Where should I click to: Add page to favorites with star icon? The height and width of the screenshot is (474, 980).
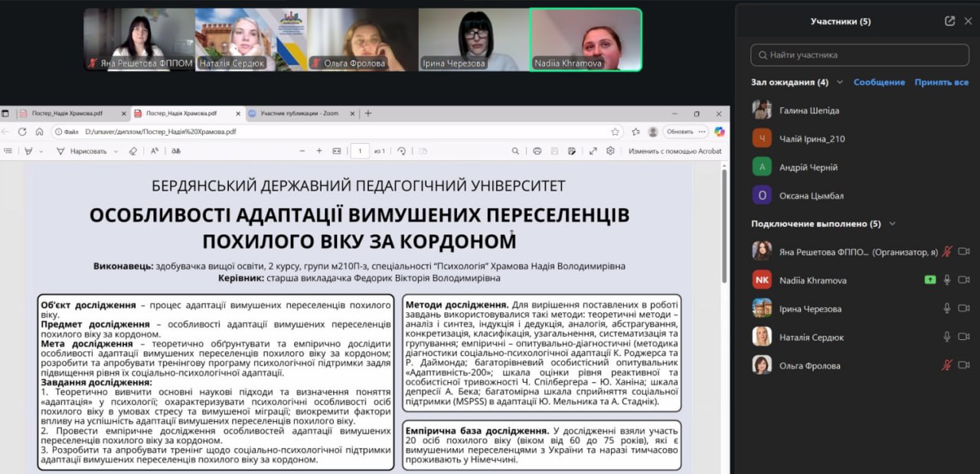(x=615, y=132)
